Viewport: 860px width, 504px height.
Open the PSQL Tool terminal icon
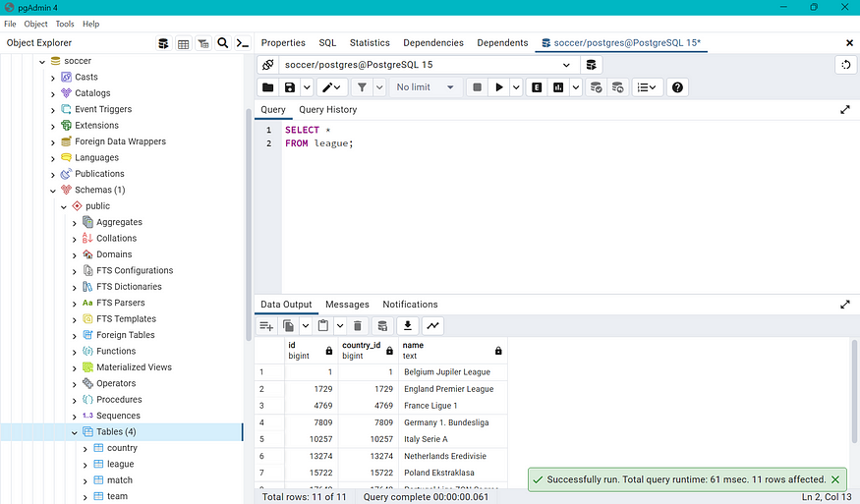243,43
